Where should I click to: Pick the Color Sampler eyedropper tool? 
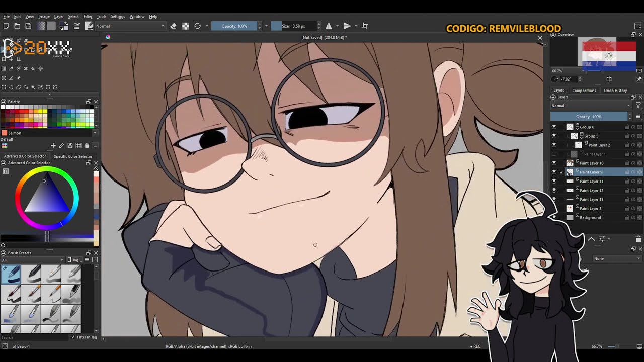click(x=11, y=69)
